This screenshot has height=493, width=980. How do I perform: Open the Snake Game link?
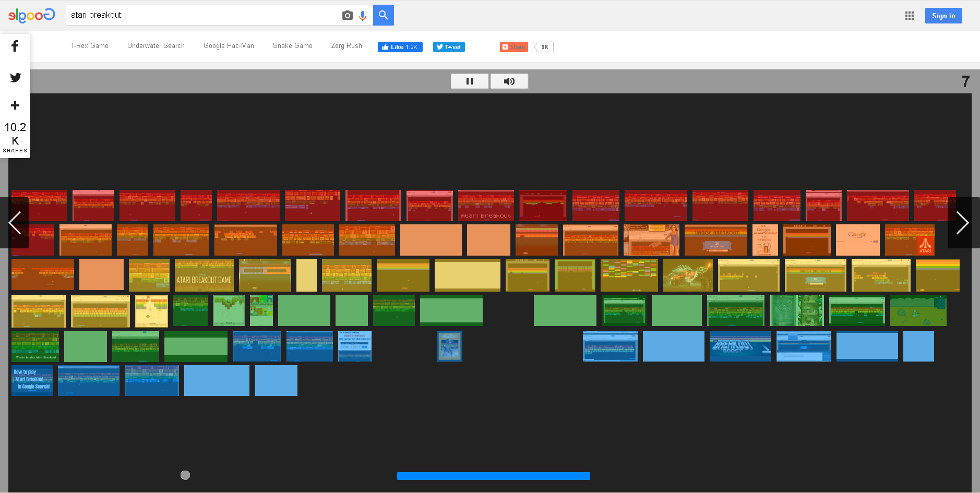click(x=293, y=46)
